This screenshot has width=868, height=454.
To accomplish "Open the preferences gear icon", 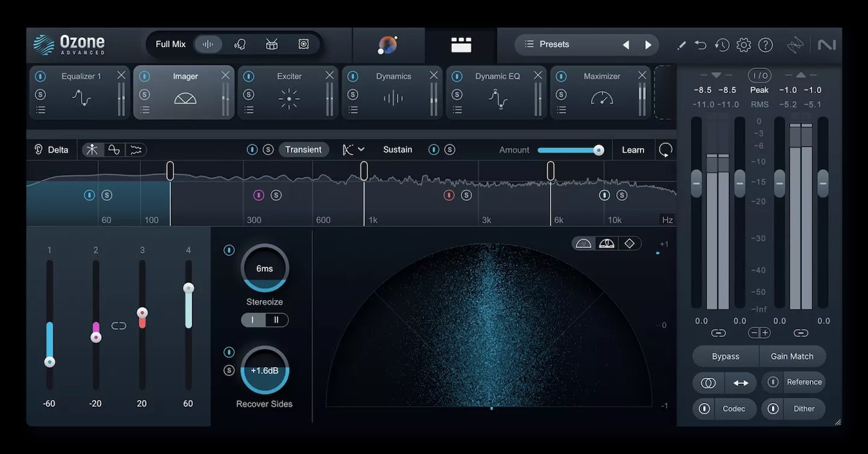I will click(x=743, y=44).
